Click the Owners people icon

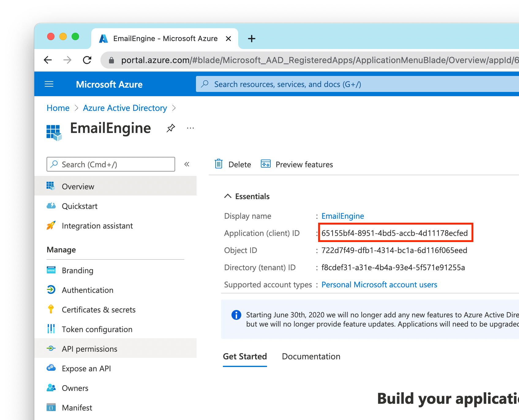(x=51, y=388)
